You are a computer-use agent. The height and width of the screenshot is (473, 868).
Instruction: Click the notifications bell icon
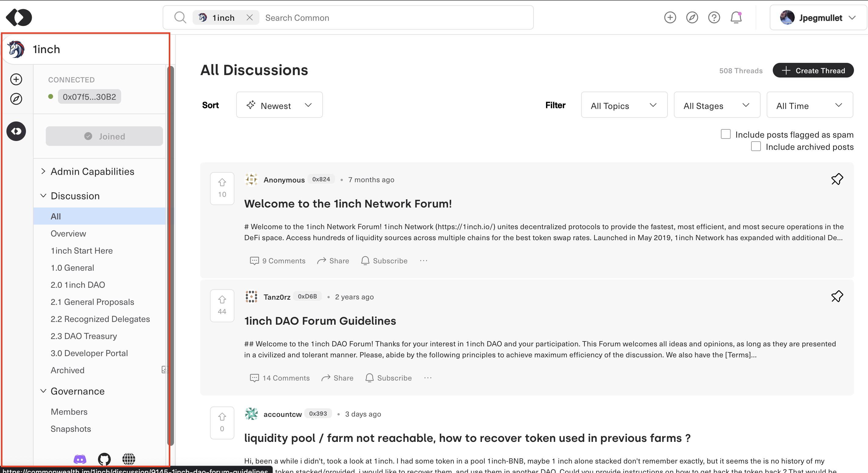(736, 17)
